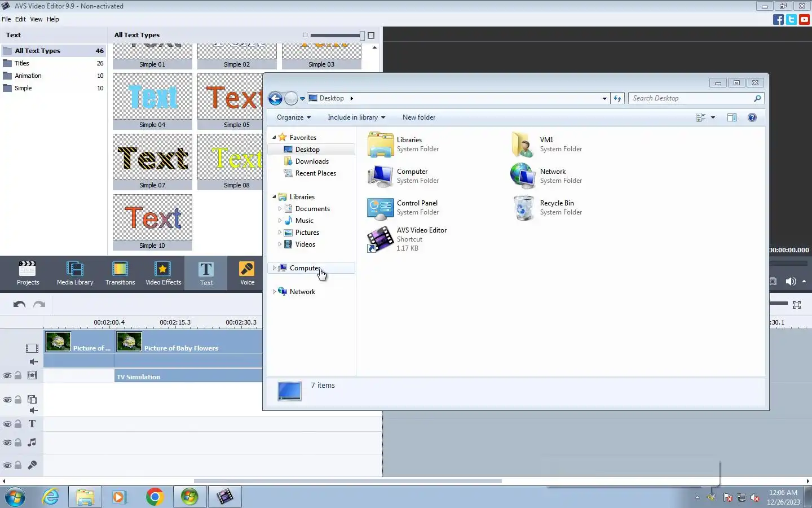Screen dimensions: 812x508
Task: Open the Transitions panel
Action: click(x=120, y=274)
